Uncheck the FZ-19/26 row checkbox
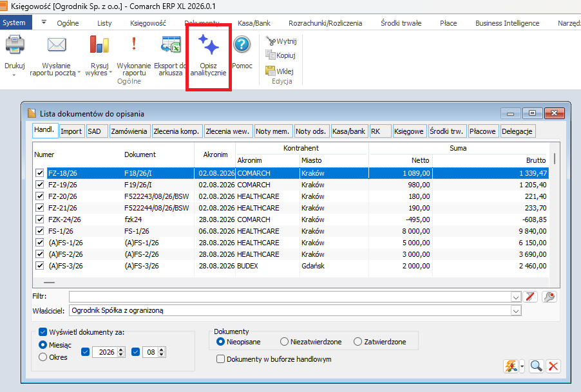This screenshot has width=581, height=392. point(40,184)
